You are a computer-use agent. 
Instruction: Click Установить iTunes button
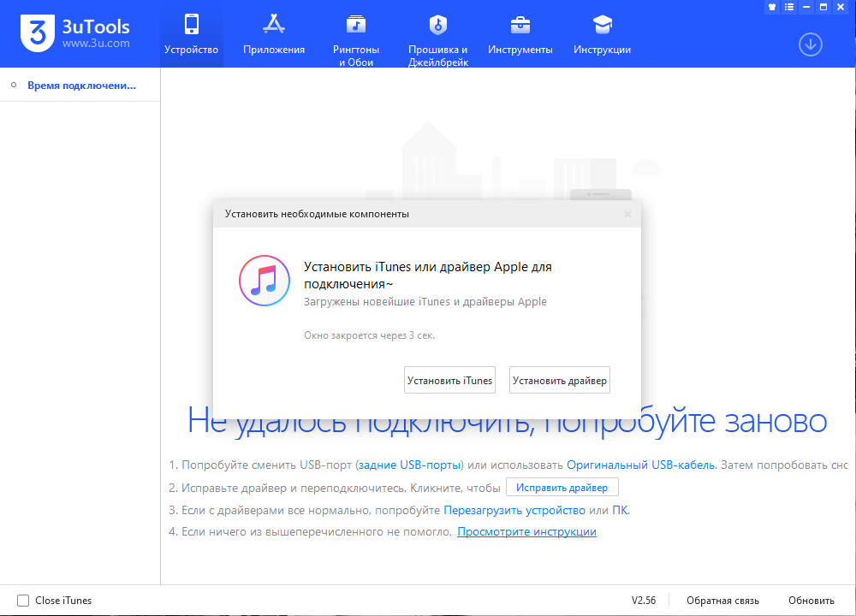[x=450, y=380]
